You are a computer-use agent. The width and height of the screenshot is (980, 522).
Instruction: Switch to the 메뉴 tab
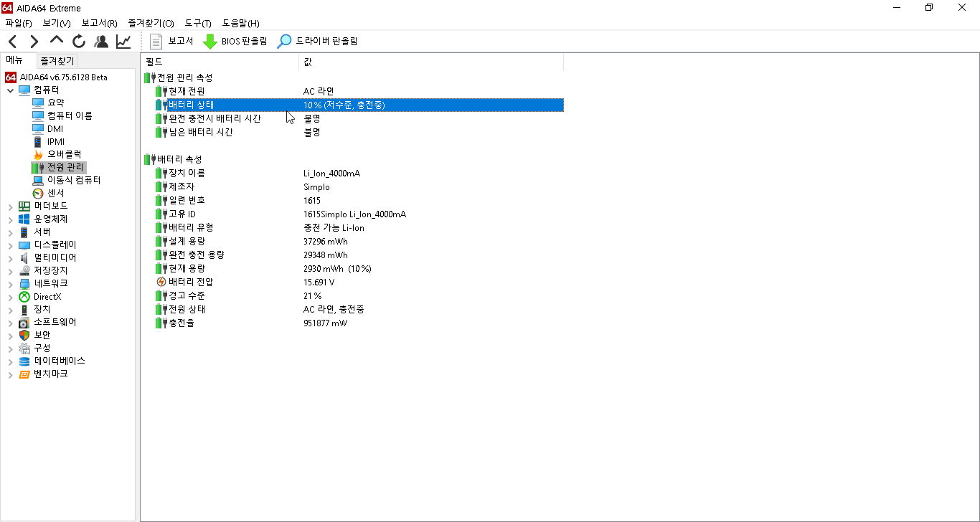coord(16,60)
